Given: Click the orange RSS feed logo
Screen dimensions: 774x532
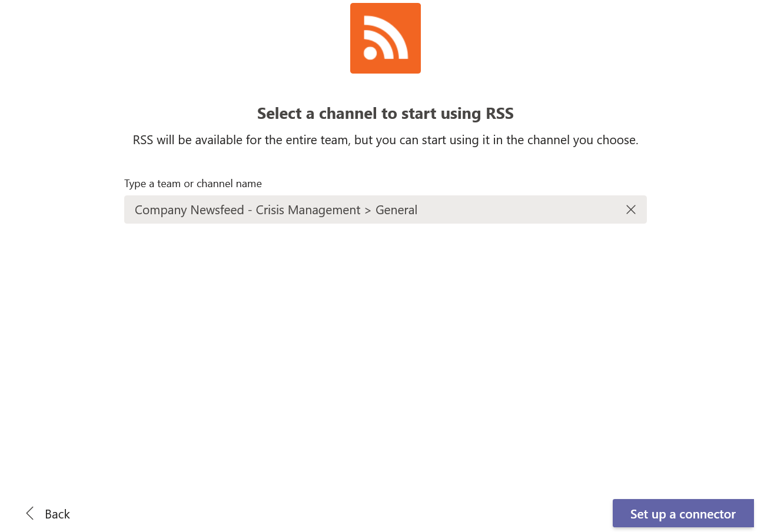Looking at the screenshot, I should pyautogui.click(x=385, y=38).
